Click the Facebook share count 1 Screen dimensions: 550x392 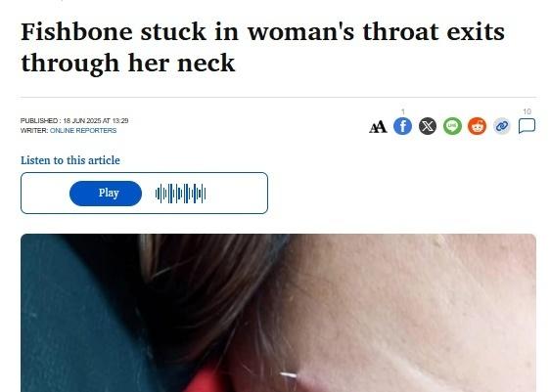403,111
